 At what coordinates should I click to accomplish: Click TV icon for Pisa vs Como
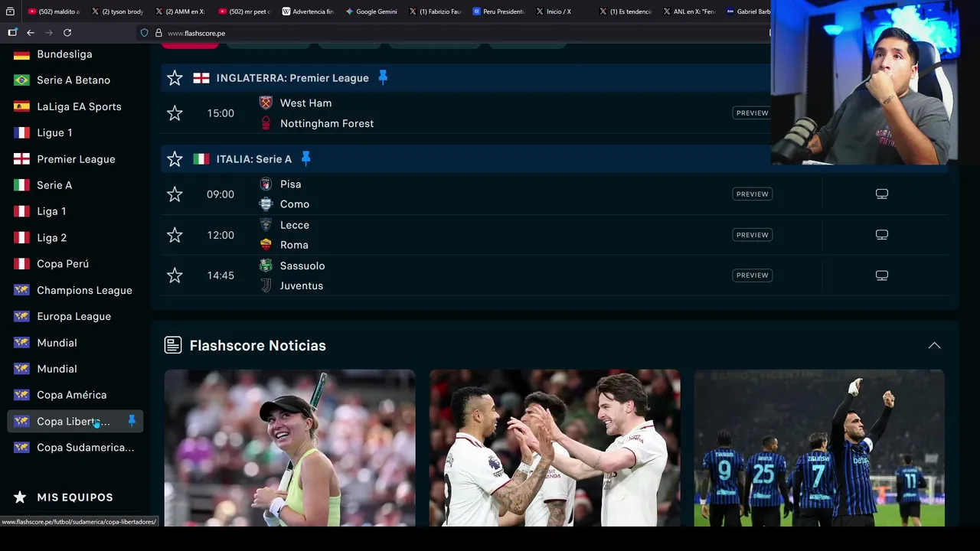(882, 194)
